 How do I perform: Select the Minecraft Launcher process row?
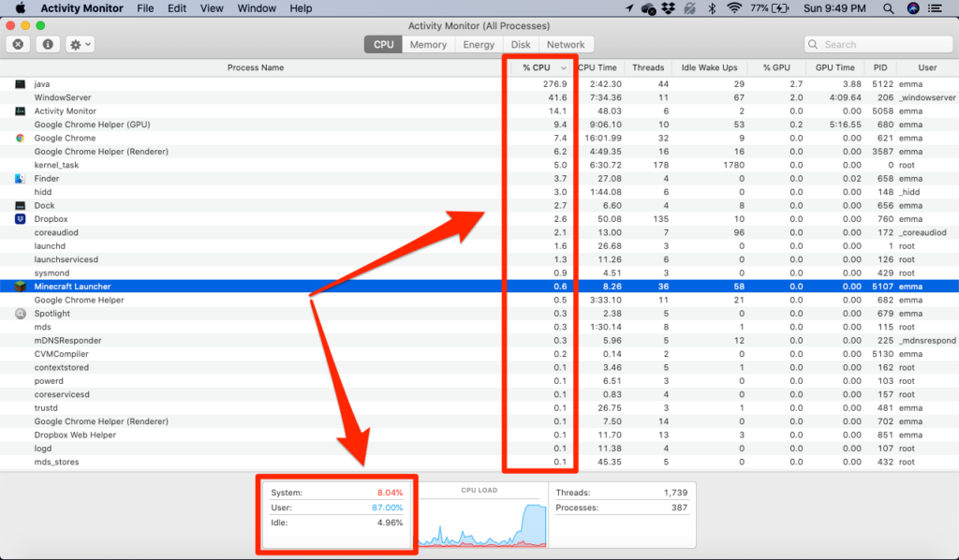(140, 286)
